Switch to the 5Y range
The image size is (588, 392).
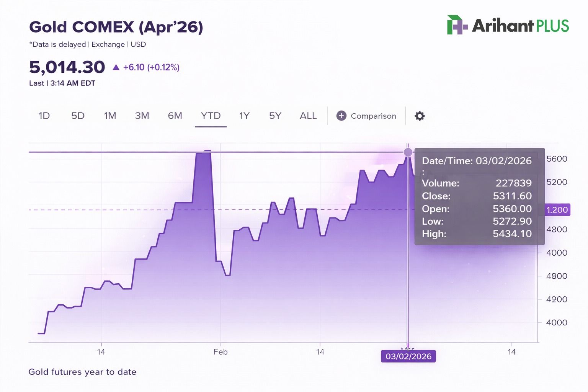point(275,116)
